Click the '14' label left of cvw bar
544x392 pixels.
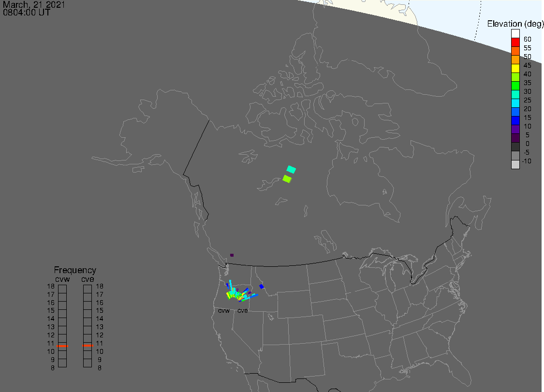[x=51, y=319]
